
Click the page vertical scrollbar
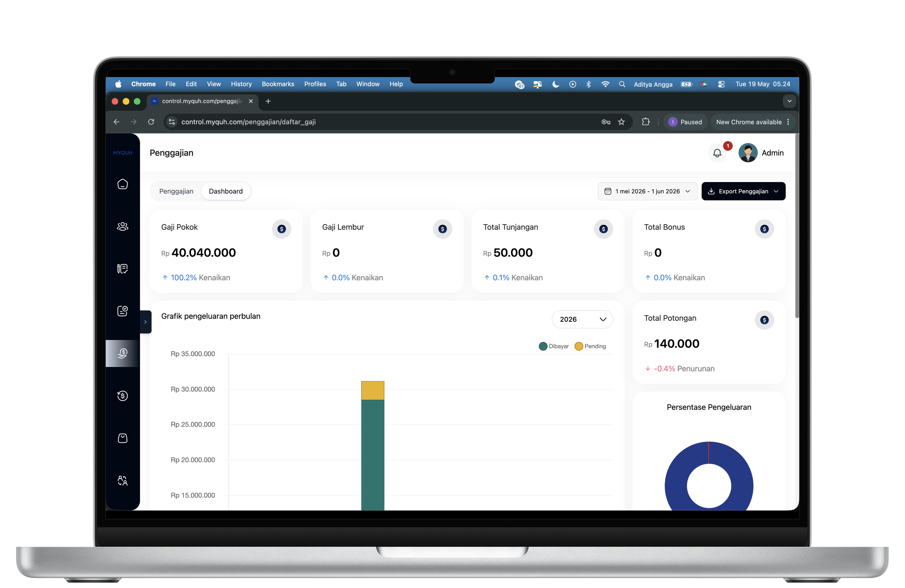coord(797,226)
